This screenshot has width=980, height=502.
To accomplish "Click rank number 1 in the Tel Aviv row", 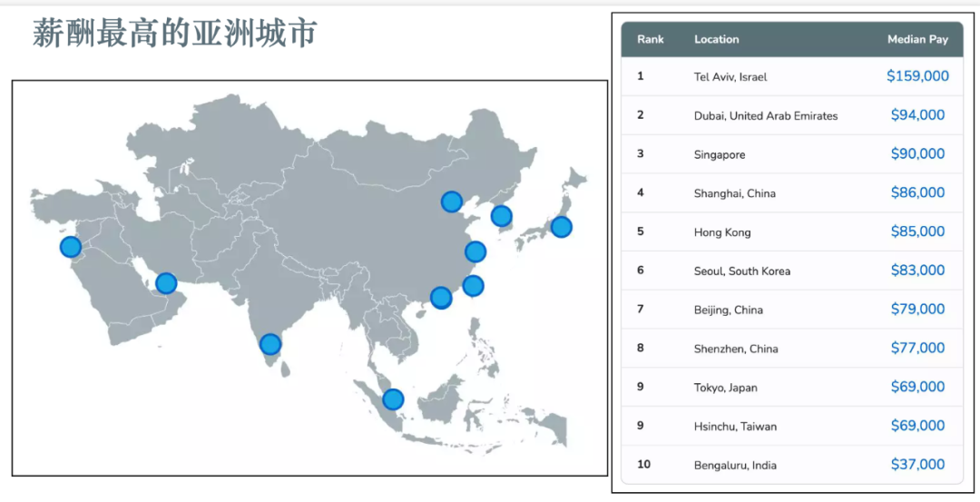I will (640, 75).
